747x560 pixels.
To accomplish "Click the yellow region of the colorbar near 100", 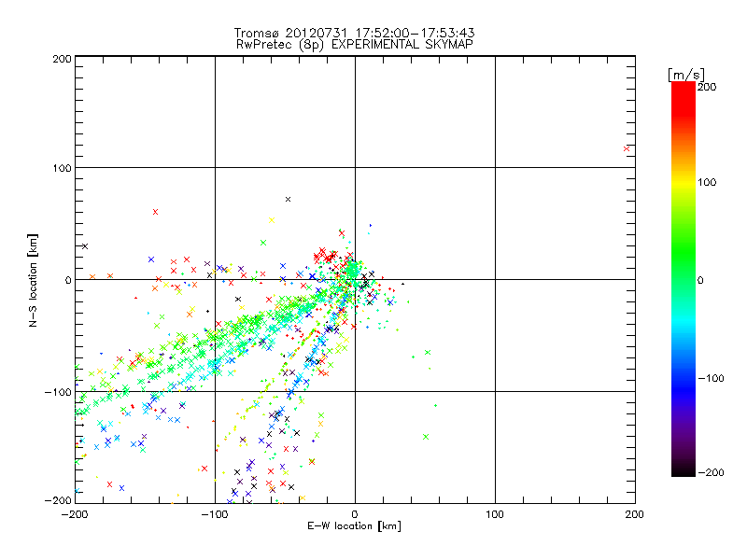I will [684, 183].
